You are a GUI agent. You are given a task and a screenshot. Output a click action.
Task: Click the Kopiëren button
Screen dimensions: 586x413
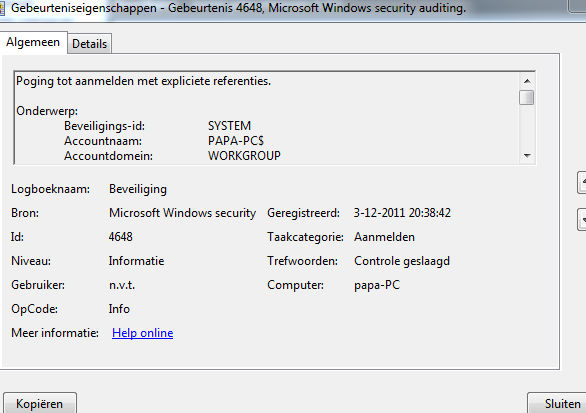click(40, 403)
